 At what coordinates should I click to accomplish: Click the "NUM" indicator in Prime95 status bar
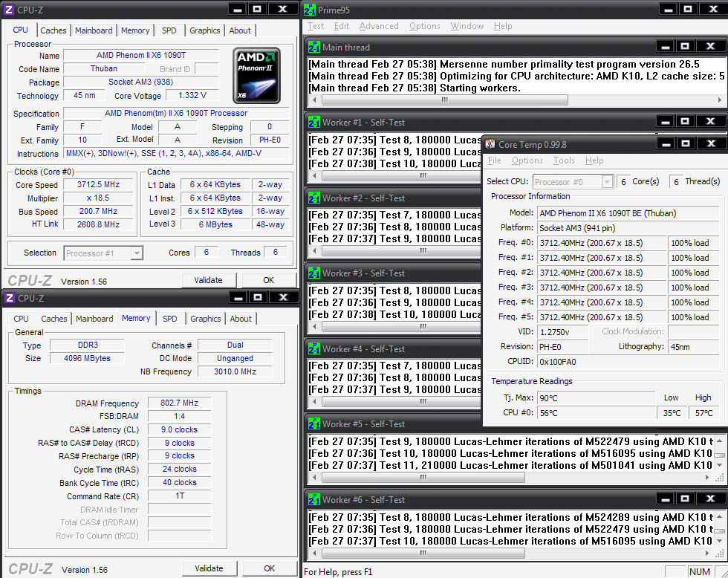click(700, 571)
